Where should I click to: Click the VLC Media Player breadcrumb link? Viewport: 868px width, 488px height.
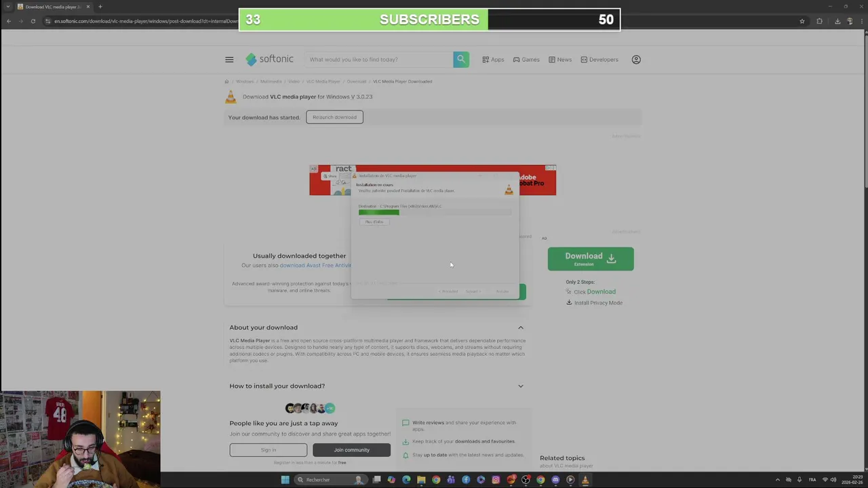[x=323, y=81]
